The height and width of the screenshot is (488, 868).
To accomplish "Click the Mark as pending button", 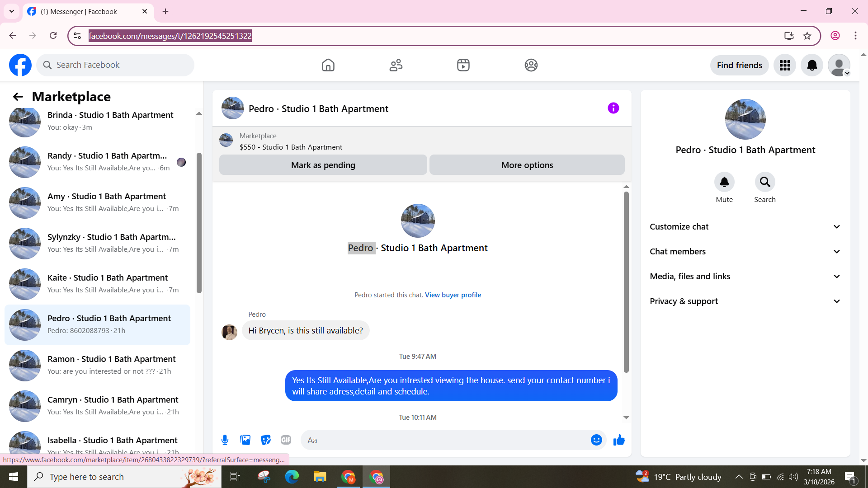I will click(x=323, y=165).
